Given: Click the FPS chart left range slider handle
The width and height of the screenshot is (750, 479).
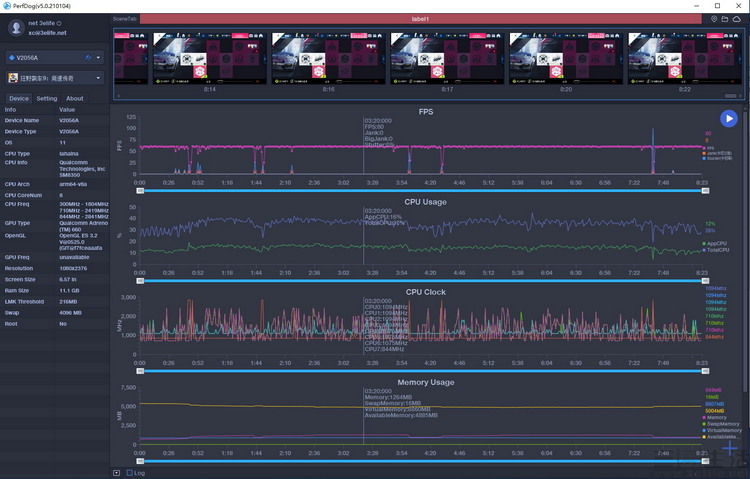Looking at the screenshot, I should point(140,190).
